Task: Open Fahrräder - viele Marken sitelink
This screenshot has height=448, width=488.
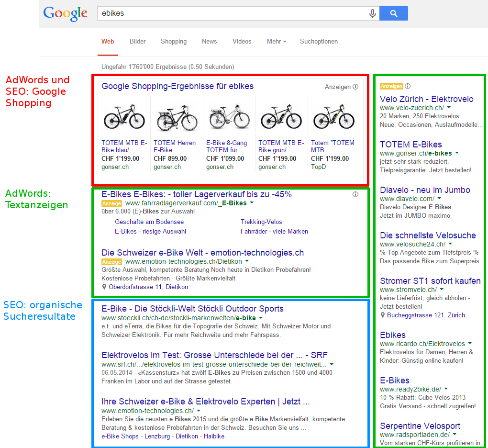Action: (274, 231)
